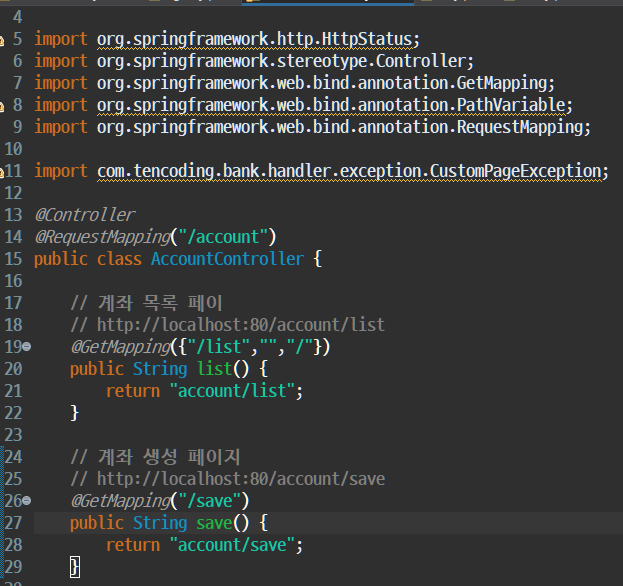Click the public keyword on line 15
Image resolution: width=623 pixels, height=586 pixels.
tap(61, 259)
